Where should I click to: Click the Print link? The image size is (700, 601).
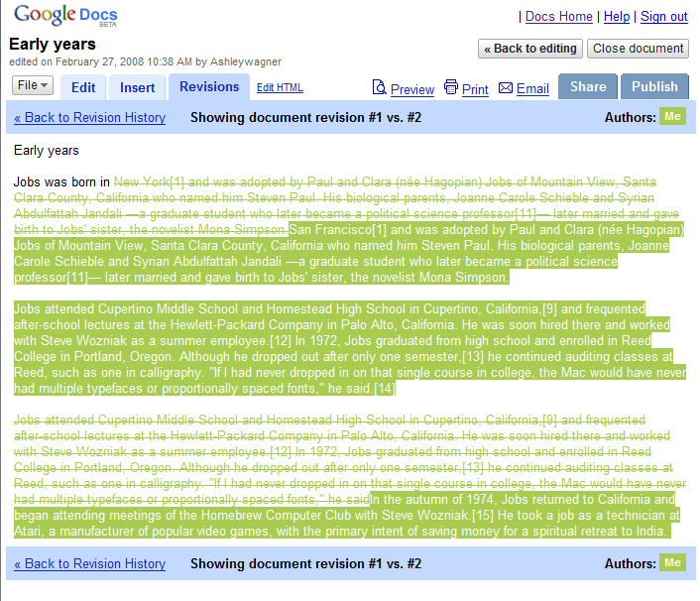click(x=475, y=89)
